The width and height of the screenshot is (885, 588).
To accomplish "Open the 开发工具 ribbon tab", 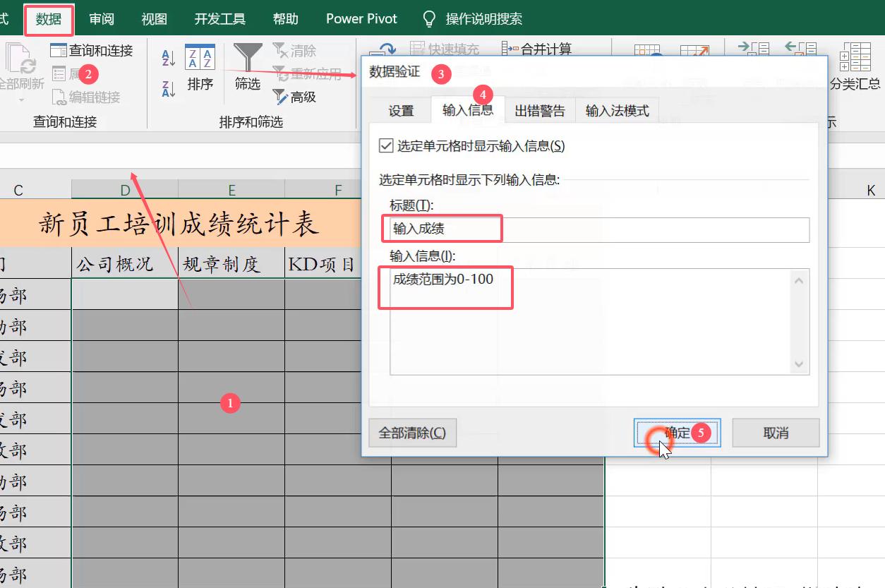I will coord(220,19).
